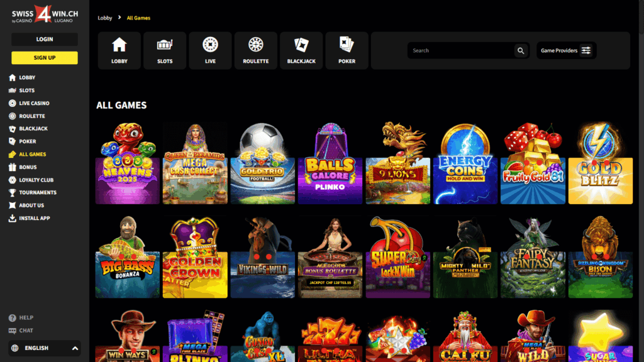The image size is (644, 362).
Task: Expand the English language selector
Action: tap(45, 348)
